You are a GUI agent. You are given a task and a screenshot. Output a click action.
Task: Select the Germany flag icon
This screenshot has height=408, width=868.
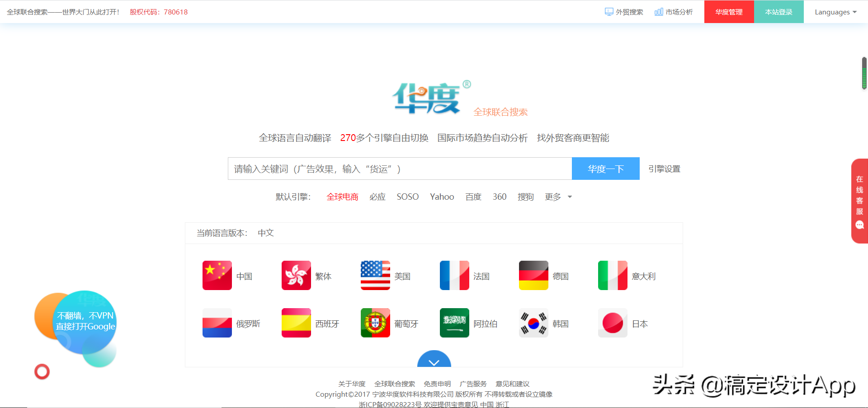[x=533, y=275]
